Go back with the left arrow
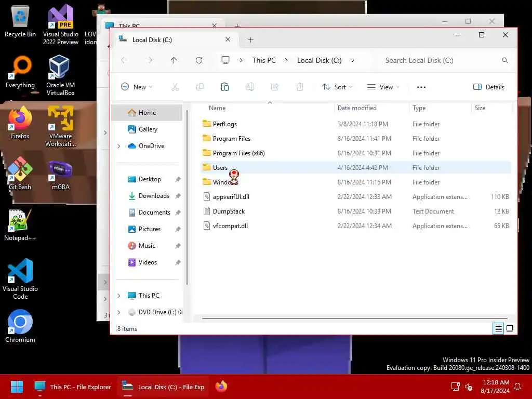 [124, 60]
